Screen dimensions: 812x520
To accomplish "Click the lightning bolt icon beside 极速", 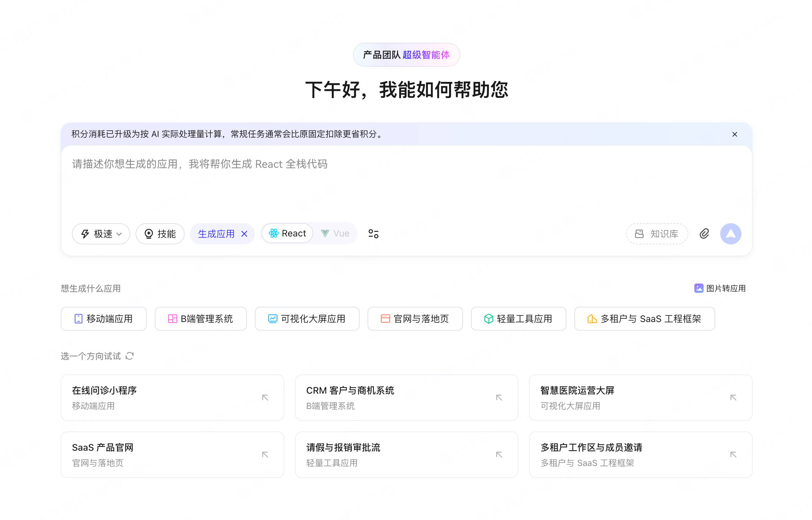I will [85, 234].
